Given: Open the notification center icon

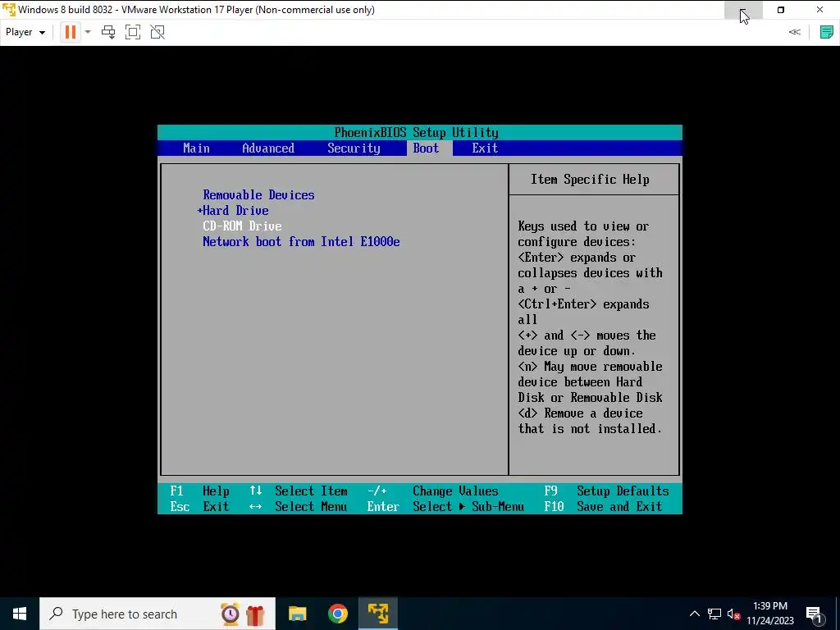Looking at the screenshot, I should tap(813, 614).
